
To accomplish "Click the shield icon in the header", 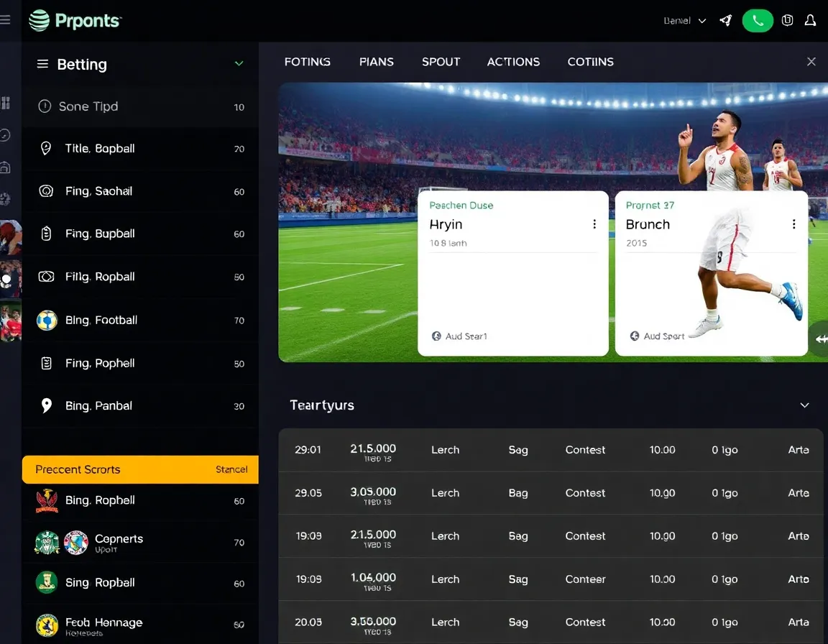I will [787, 20].
